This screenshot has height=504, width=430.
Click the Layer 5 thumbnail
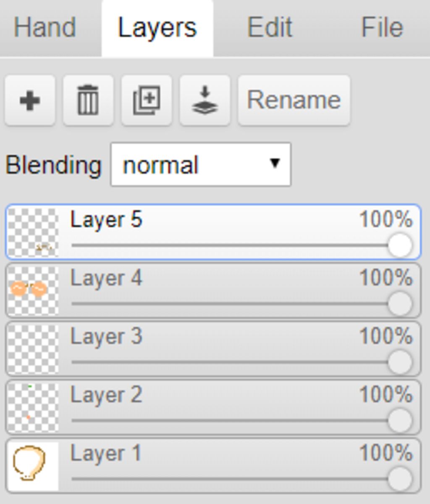(x=33, y=232)
